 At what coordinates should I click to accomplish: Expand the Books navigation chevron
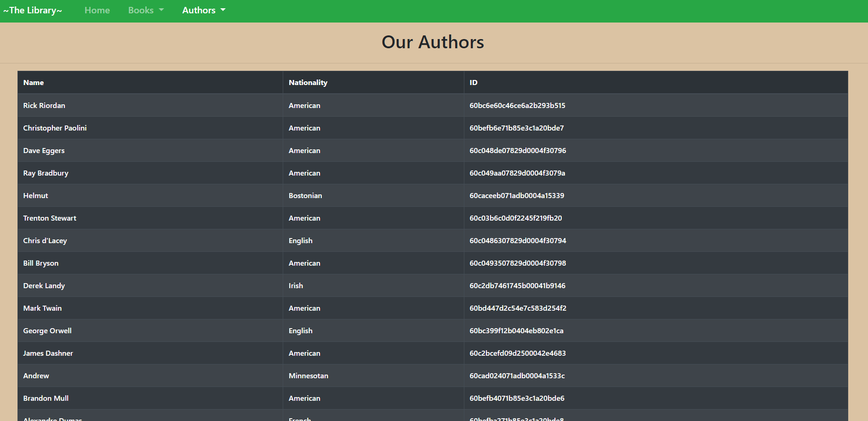pos(161,10)
